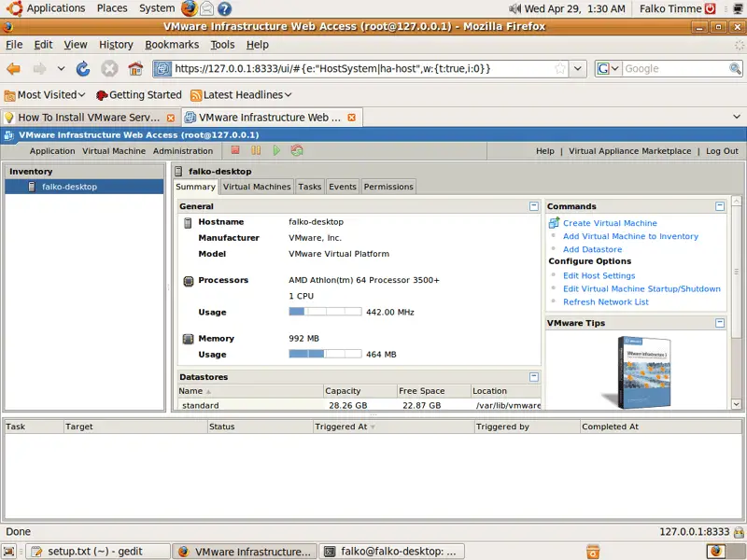Click the Create Virtual Machine icon

coord(554,222)
